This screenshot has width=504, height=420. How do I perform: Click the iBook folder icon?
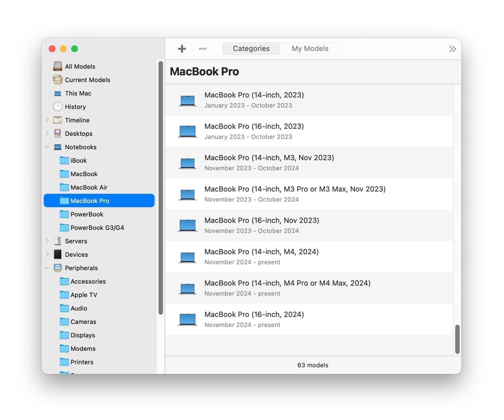point(64,160)
